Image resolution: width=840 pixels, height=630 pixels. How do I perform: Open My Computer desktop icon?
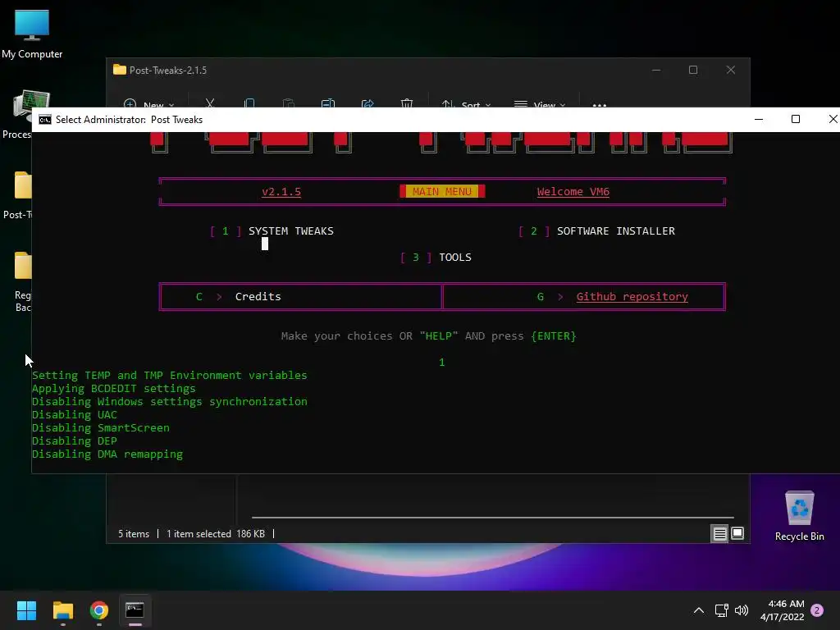click(32, 33)
